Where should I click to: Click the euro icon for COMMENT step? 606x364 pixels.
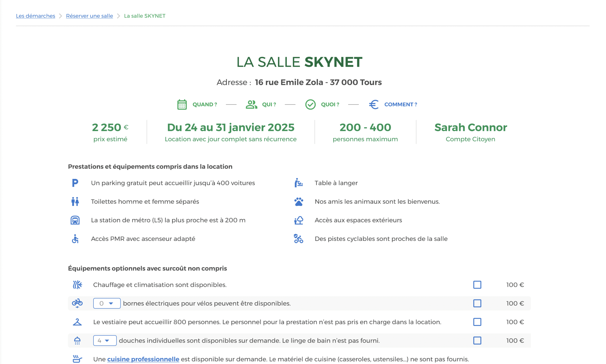(374, 105)
